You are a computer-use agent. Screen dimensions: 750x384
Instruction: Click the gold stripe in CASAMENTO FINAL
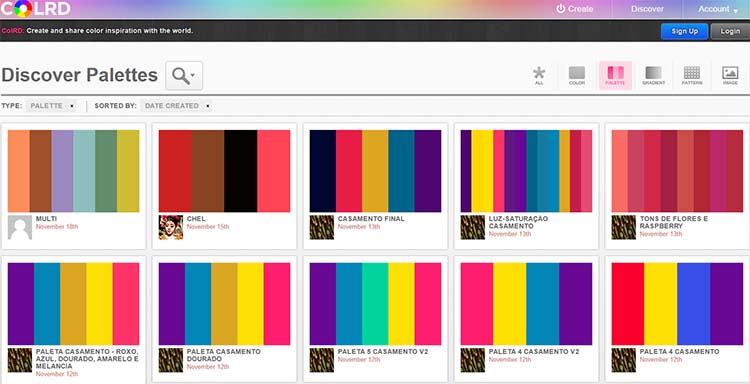pos(375,171)
